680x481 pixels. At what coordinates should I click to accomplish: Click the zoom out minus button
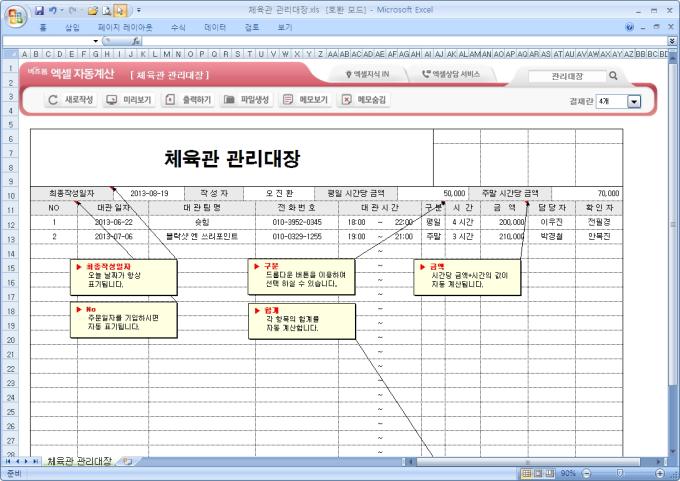586,473
